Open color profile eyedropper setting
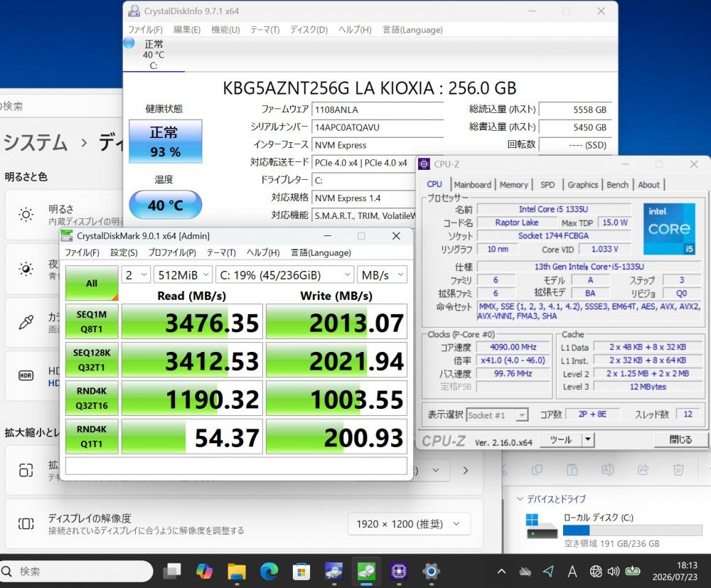Screen dimensions: 711x588 [x=26, y=322]
